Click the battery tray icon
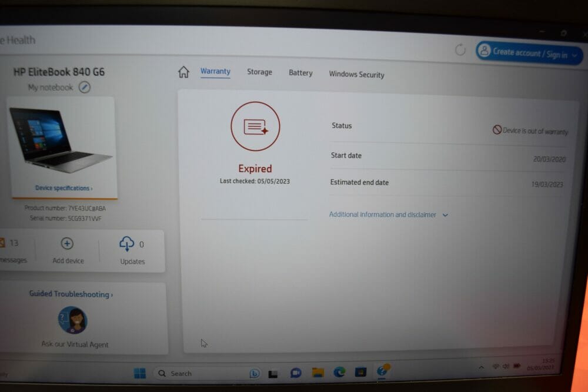 click(517, 366)
